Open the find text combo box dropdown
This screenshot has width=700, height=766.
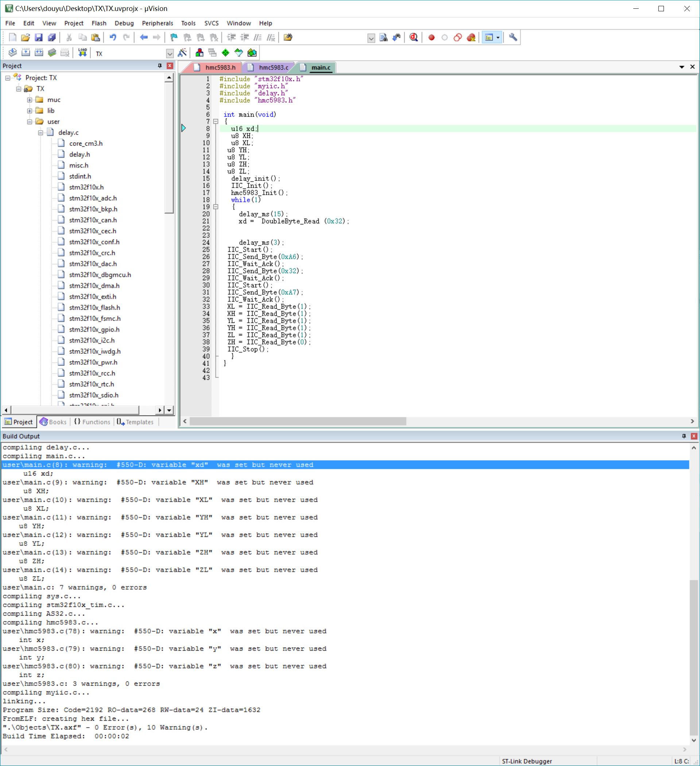tap(371, 38)
